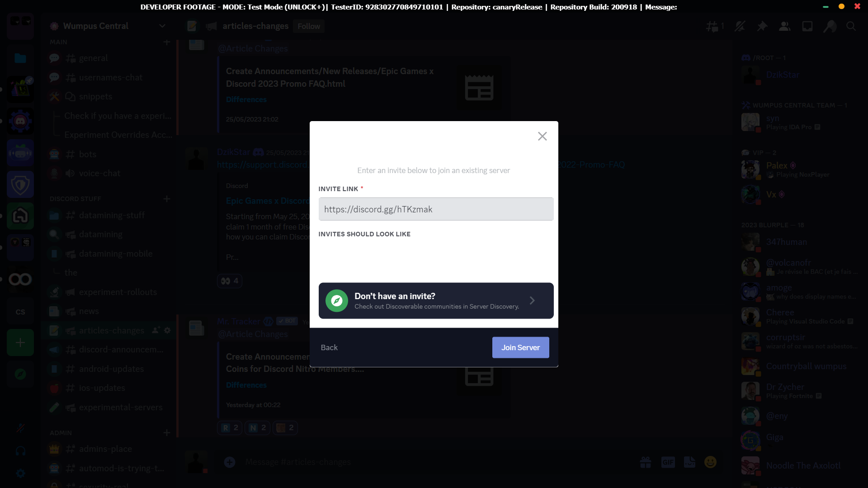Select the #general channel

[x=93, y=58]
